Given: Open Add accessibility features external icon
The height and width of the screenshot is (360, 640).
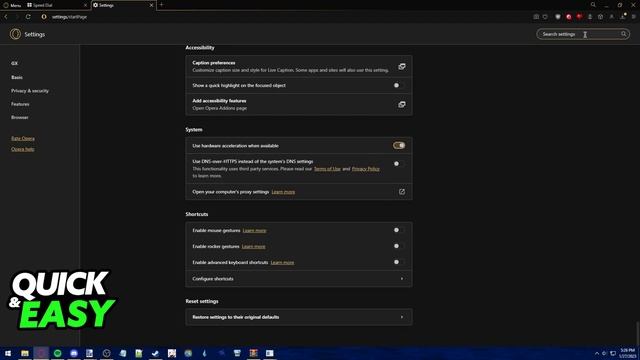Looking at the screenshot, I should point(402,104).
